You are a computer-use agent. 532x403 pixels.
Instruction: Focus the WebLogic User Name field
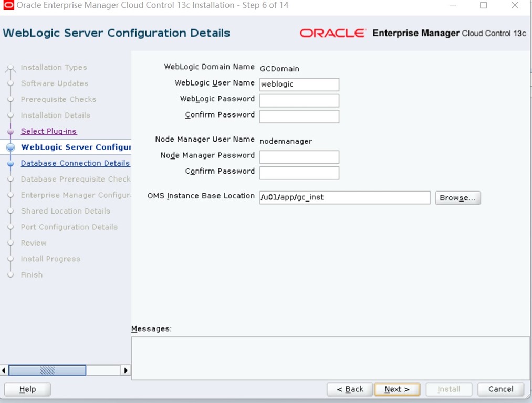click(299, 84)
